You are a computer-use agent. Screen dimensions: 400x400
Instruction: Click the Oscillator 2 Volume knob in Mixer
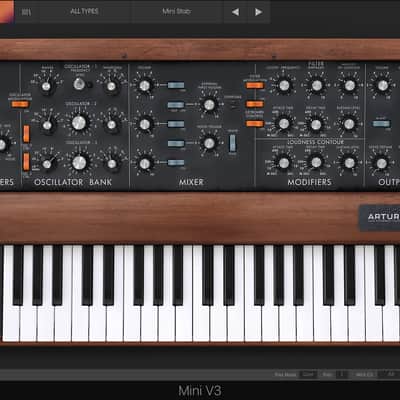click(x=145, y=124)
